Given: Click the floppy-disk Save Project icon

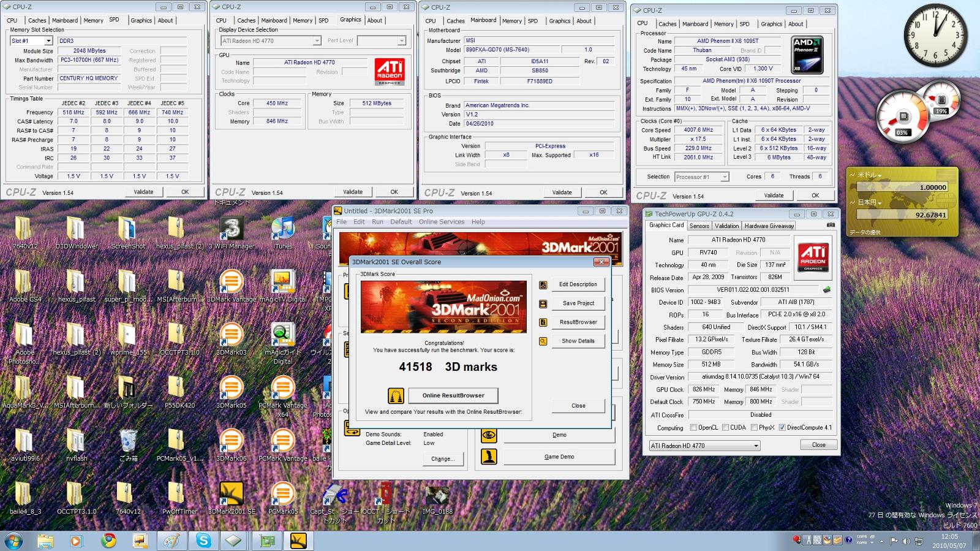Looking at the screenshot, I should coord(543,304).
